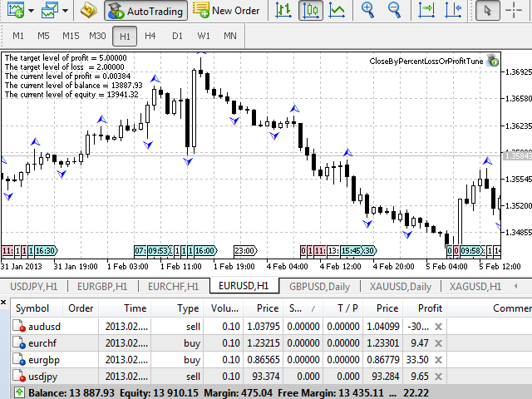
Task: Close the eurgbp order with X
Action: (438, 360)
